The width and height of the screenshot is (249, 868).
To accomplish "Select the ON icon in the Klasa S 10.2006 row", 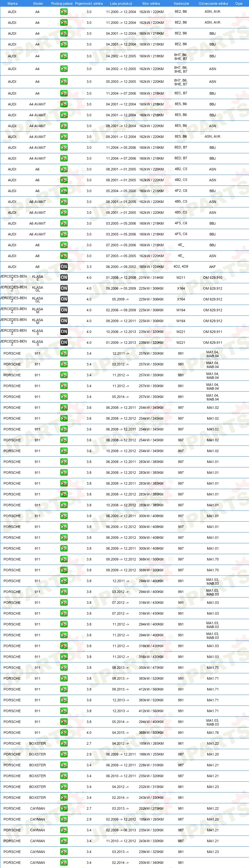I will click(x=64, y=332).
